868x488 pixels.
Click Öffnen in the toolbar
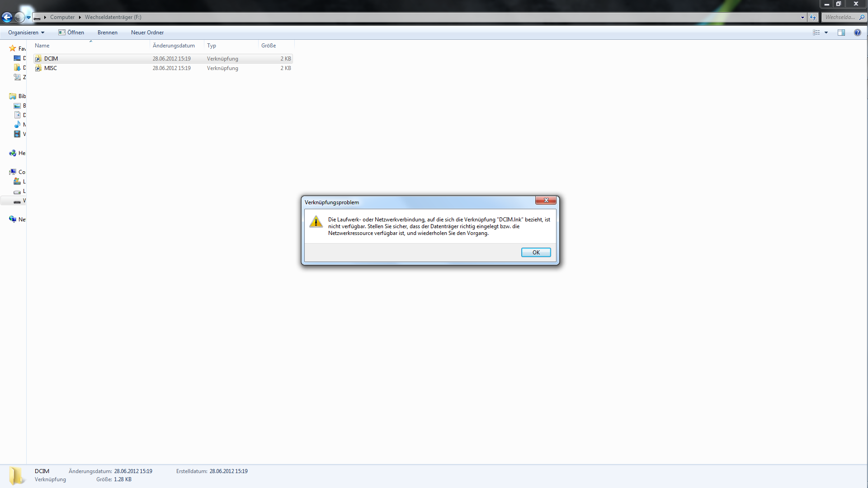(71, 33)
